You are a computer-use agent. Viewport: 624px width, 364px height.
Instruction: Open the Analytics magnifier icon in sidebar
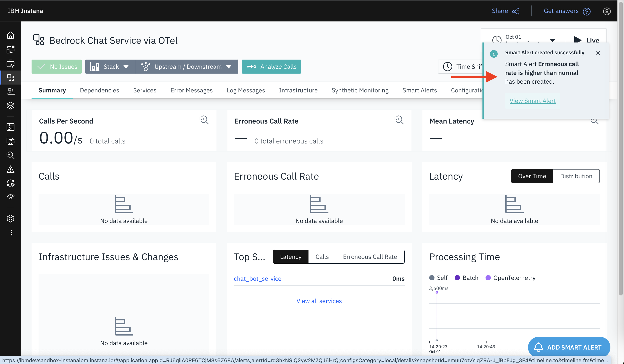(11, 155)
